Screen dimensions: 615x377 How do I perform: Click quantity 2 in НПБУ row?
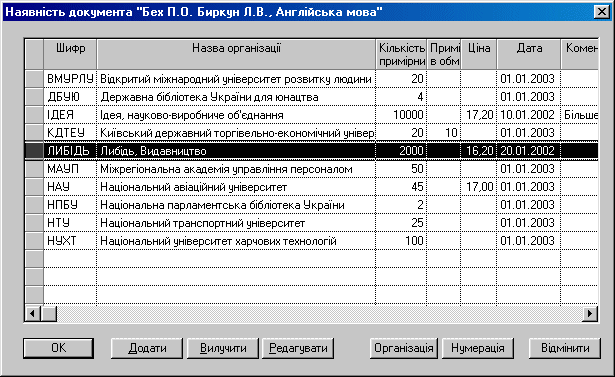coord(401,205)
